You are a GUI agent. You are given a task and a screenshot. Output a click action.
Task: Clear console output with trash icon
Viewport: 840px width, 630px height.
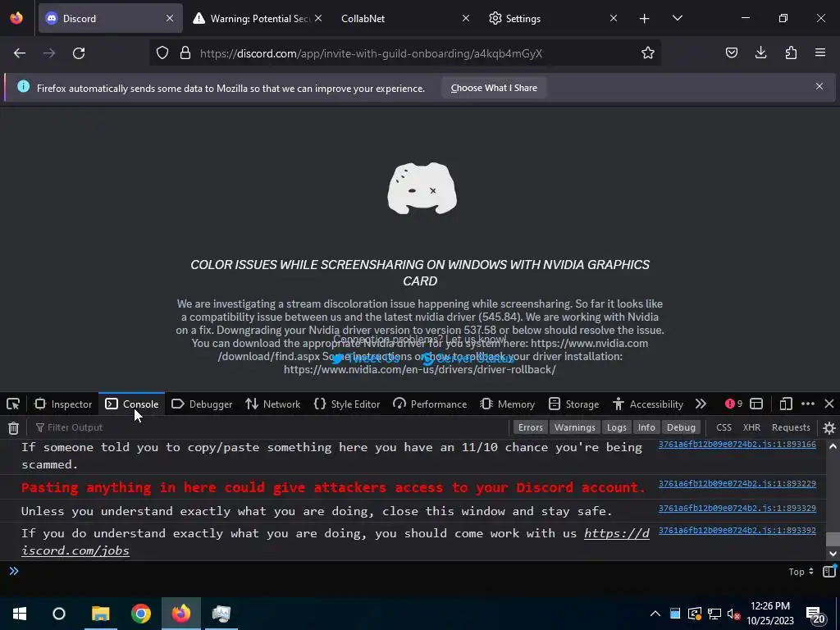click(x=13, y=427)
